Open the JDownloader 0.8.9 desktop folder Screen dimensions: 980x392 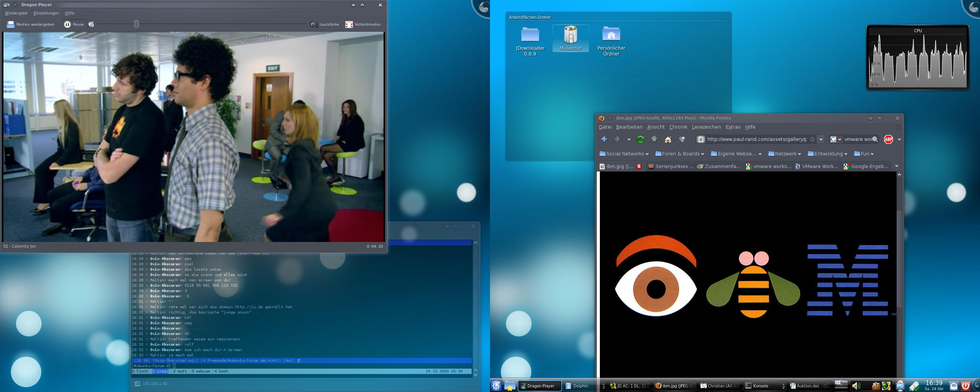pos(530,41)
